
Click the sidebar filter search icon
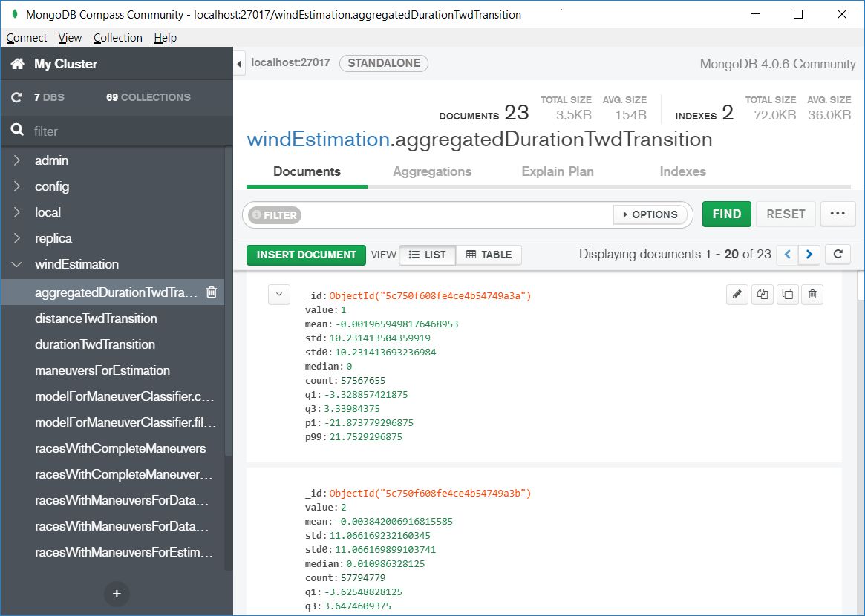[x=17, y=130]
